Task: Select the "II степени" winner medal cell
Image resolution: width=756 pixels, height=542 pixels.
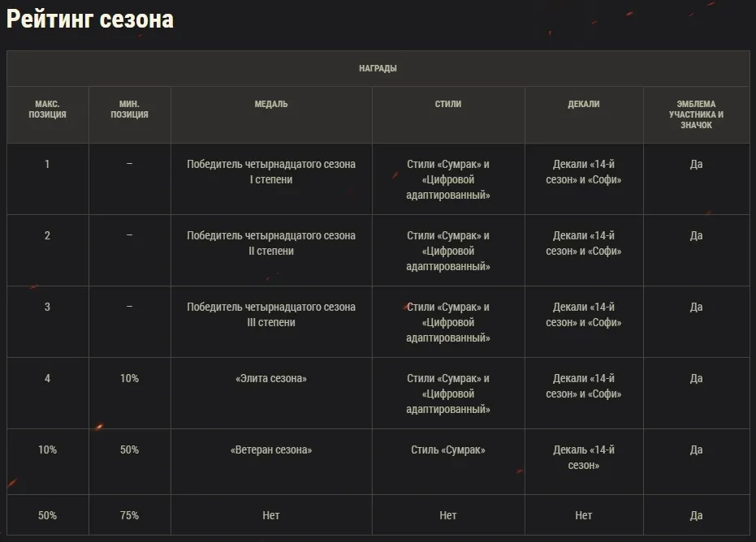Action: [x=271, y=243]
